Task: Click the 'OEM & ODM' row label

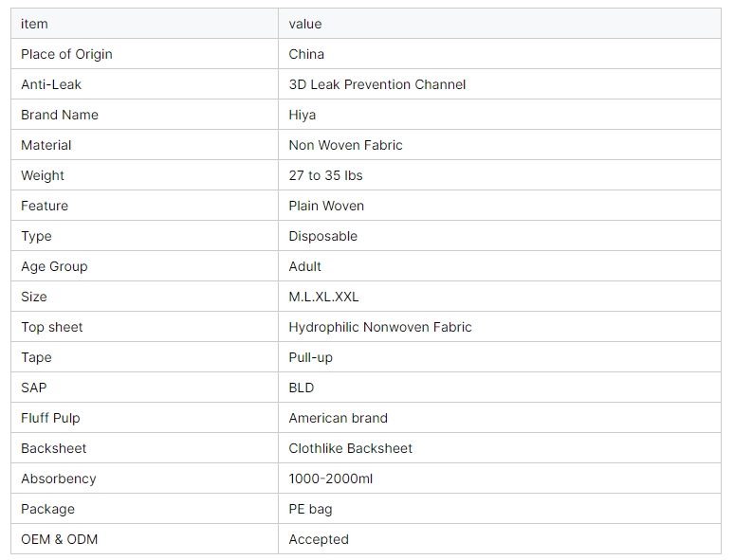Action: [60, 539]
